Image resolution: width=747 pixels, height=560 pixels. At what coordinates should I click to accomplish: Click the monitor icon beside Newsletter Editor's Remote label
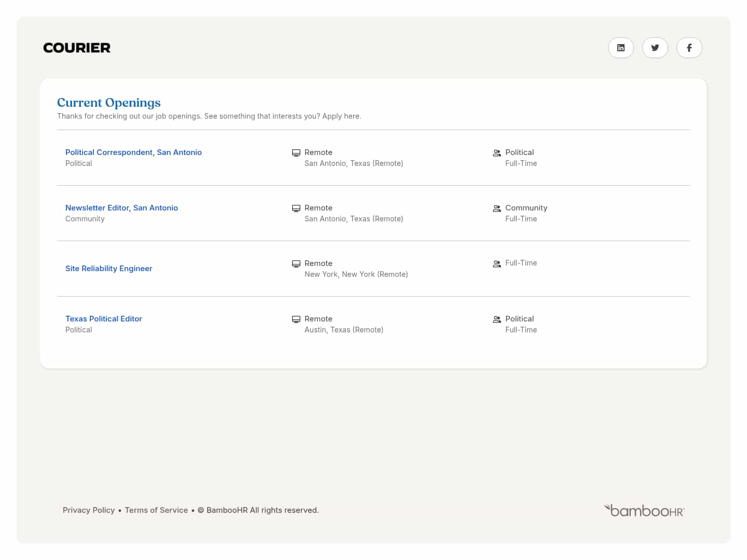(296, 208)
